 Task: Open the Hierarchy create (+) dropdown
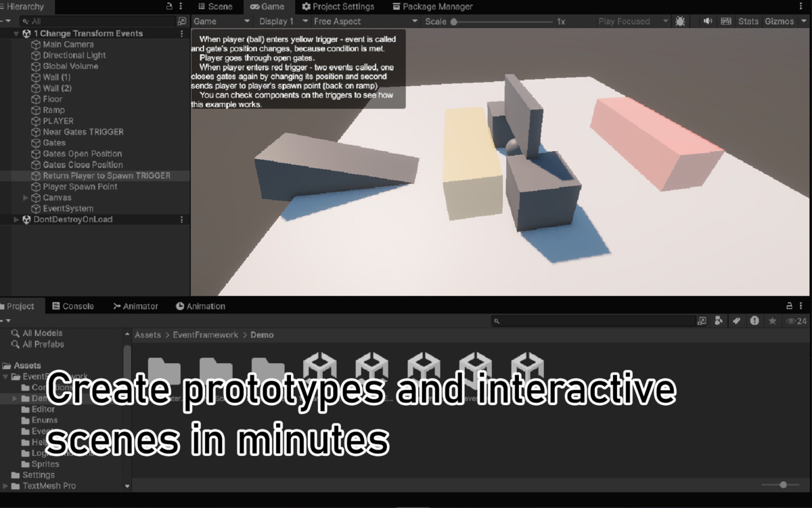(5, 21)
